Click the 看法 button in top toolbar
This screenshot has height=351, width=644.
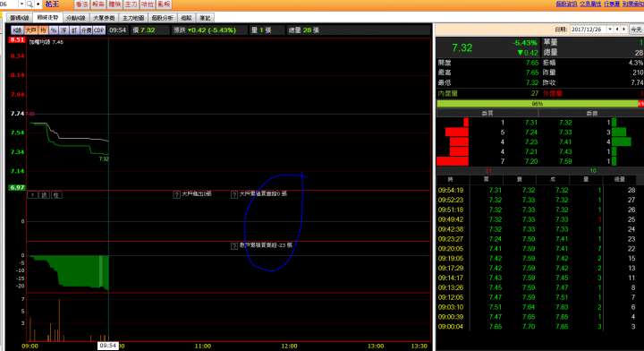[x=81, y=4]
